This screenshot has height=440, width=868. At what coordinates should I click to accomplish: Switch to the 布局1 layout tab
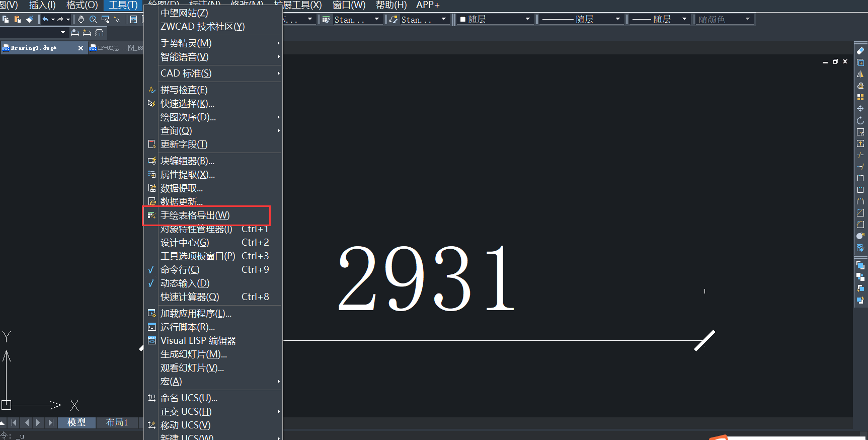point(117,422)
